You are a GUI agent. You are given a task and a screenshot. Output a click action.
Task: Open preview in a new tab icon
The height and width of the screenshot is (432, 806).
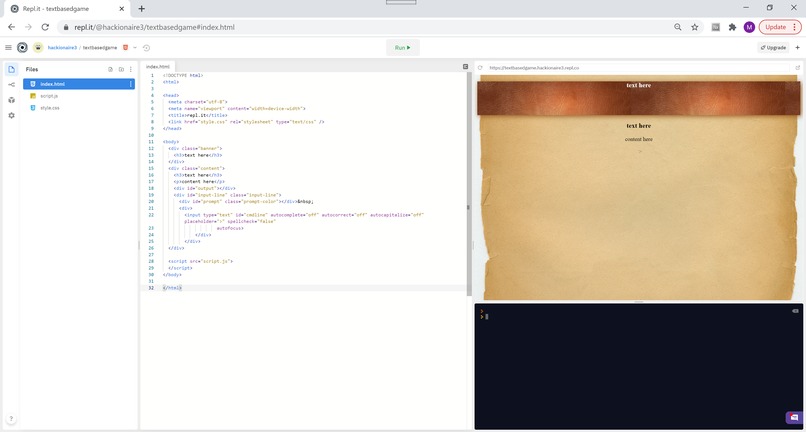pos(798,67)
